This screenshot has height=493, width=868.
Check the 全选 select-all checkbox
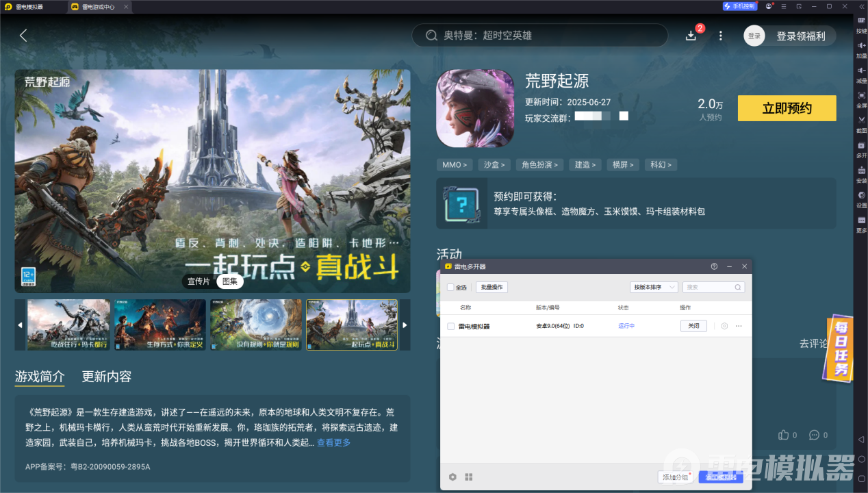point(450,287)
